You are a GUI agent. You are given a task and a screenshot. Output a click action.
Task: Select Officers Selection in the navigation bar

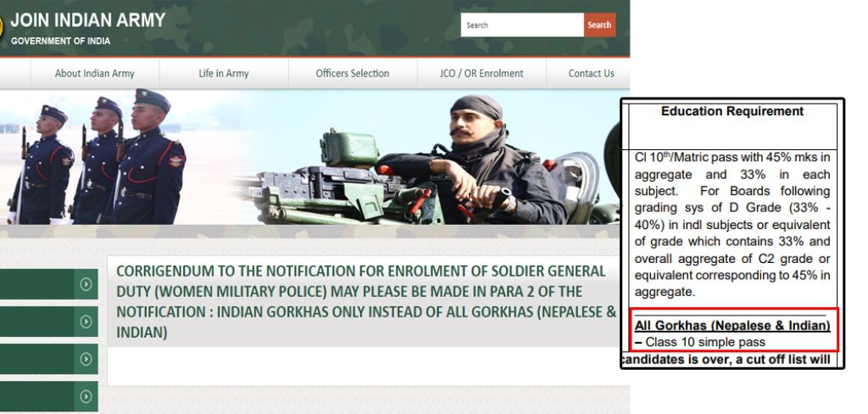tap(353, 73)
